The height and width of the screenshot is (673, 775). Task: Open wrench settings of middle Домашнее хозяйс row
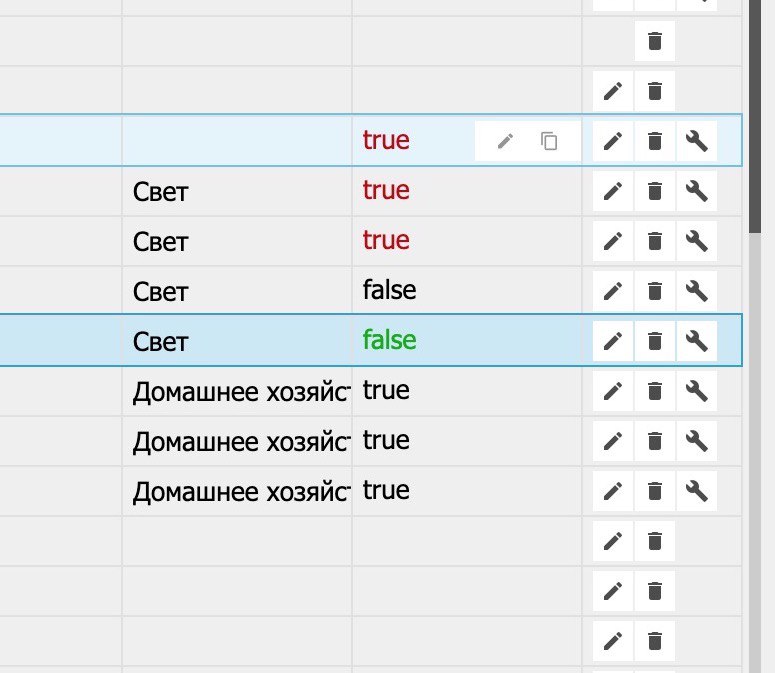pos(696,441)
